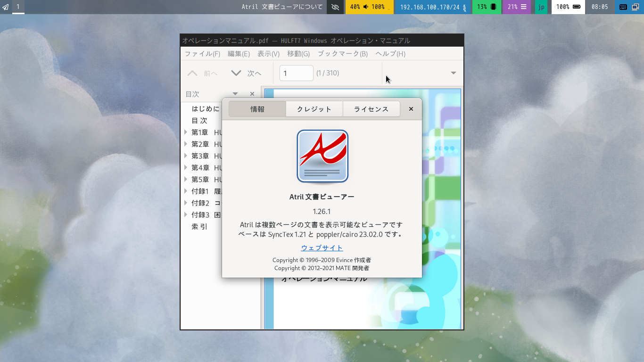The image size is (644, 362).
Task: Click the page number input field
Action: (x=297, y=73)
